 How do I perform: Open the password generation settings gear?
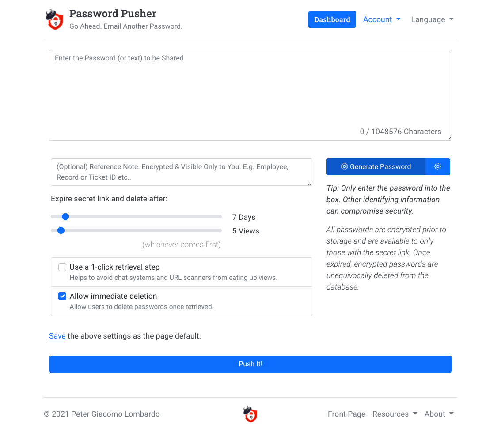[438, 167]
